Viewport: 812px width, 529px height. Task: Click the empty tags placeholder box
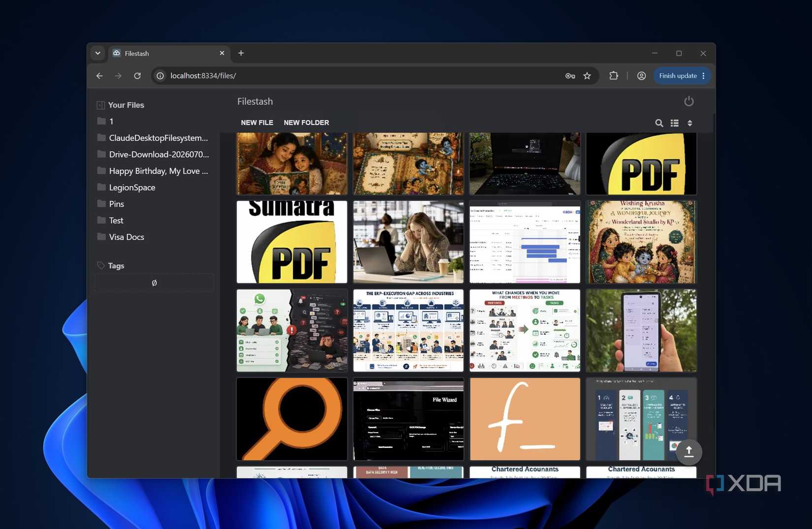coord(154,283)
